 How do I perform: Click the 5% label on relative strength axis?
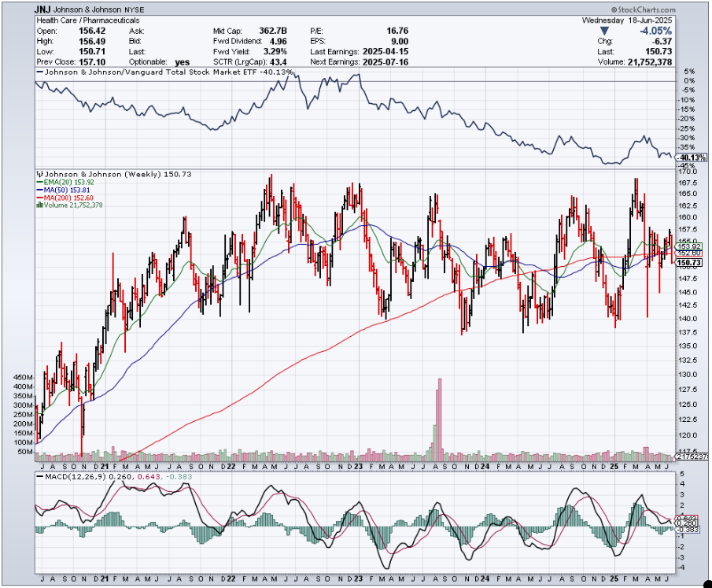689,72
